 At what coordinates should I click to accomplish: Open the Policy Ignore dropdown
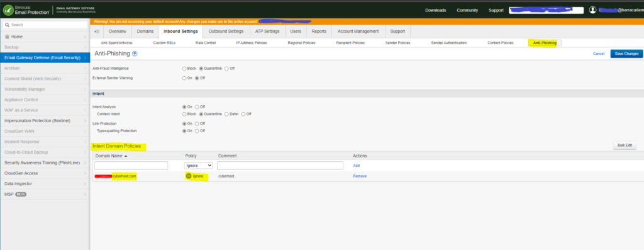[198, 166]
